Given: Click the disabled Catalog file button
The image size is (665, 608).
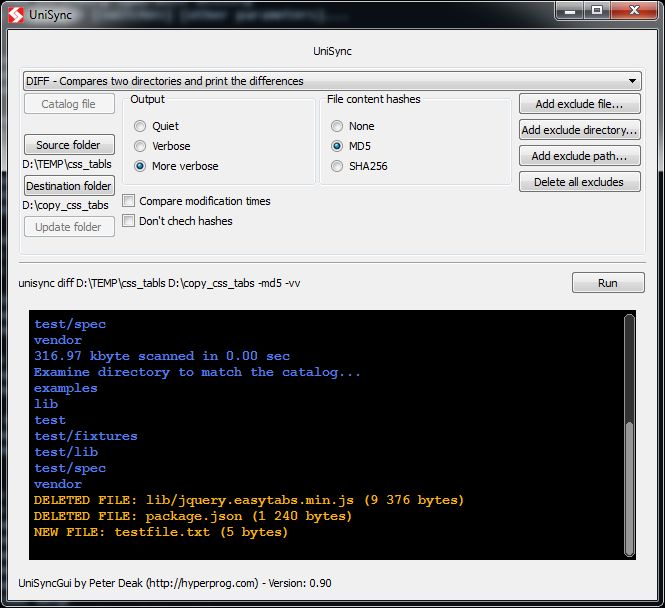Looking at the screenshot, I should (x=69, y=104).
